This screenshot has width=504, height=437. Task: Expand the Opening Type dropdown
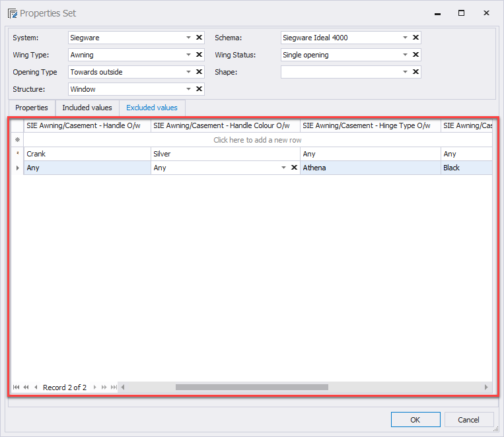pos(188,72)
